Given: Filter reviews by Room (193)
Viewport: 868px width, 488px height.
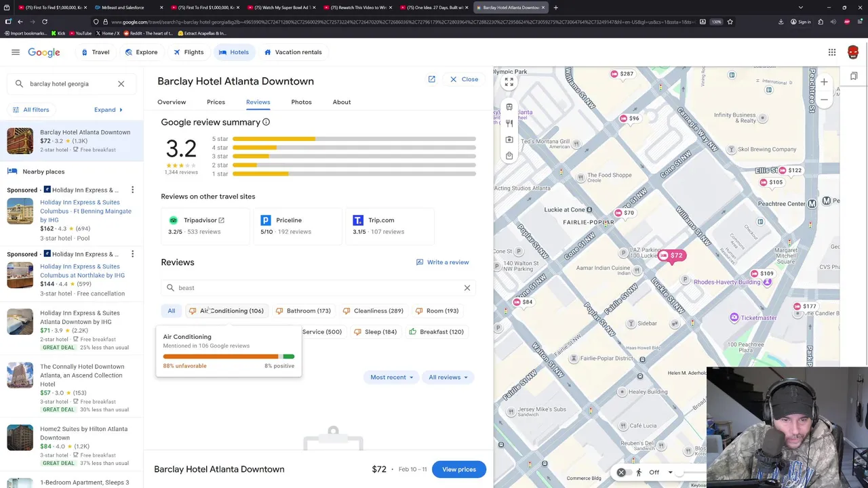Looking at the screenshot, I should [x=437, y=310].
